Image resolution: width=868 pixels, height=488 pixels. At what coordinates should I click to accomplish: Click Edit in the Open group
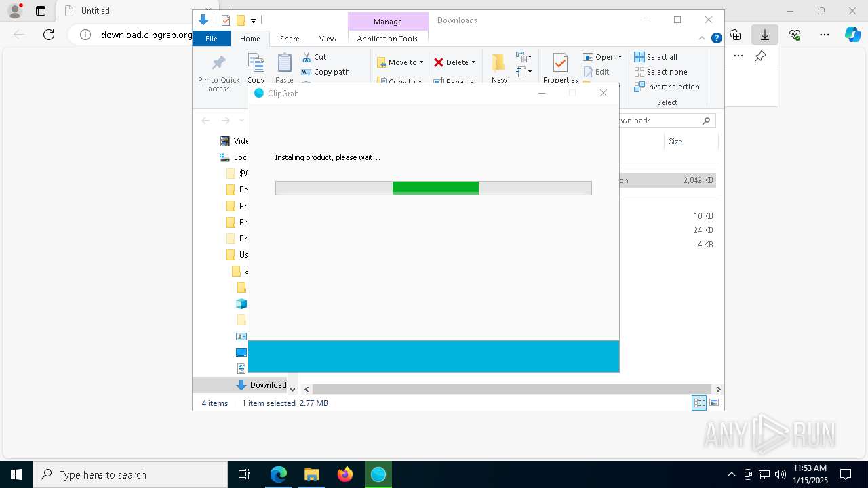click(x=597, y=72)
